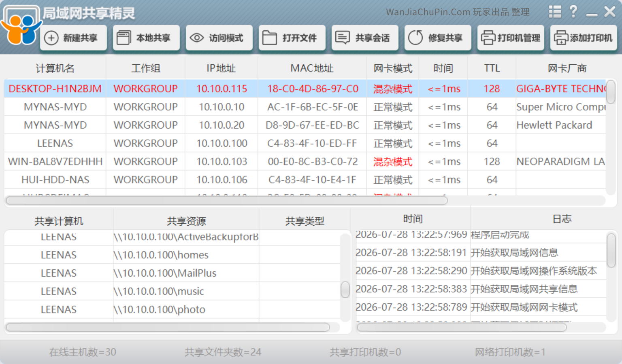Open the list menu icon in the title bar
622x364 pixels.
tap(555, 12)
